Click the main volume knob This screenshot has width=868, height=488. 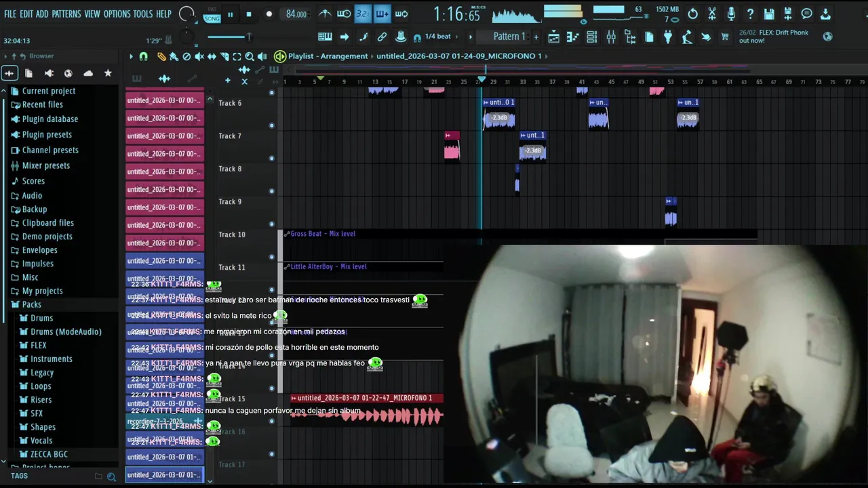[186, 14]
